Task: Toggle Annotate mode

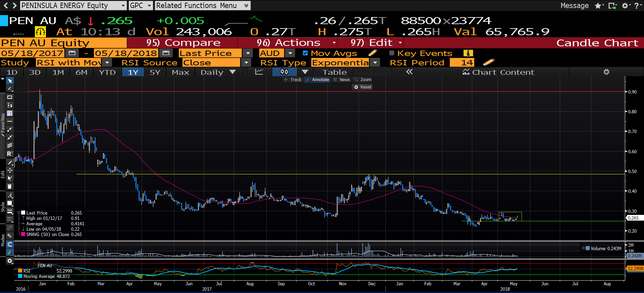Action: coord(317,80)
